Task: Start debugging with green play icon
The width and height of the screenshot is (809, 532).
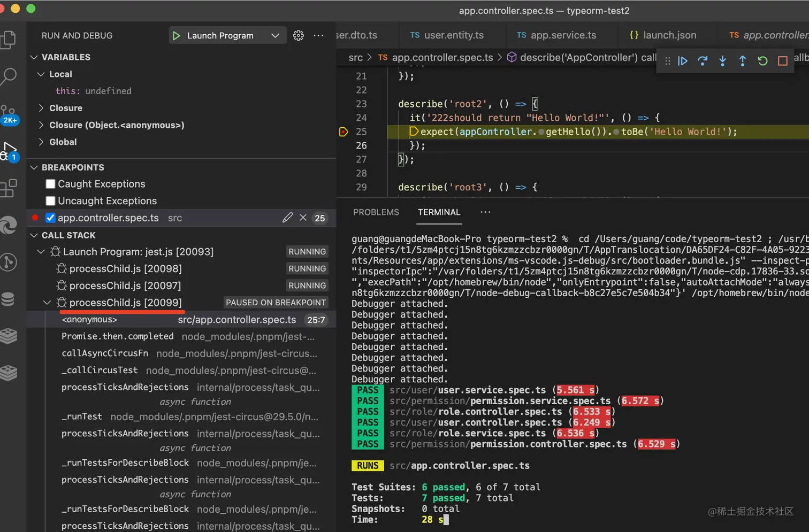Action: pyautogui.click(x=176, y=35)
